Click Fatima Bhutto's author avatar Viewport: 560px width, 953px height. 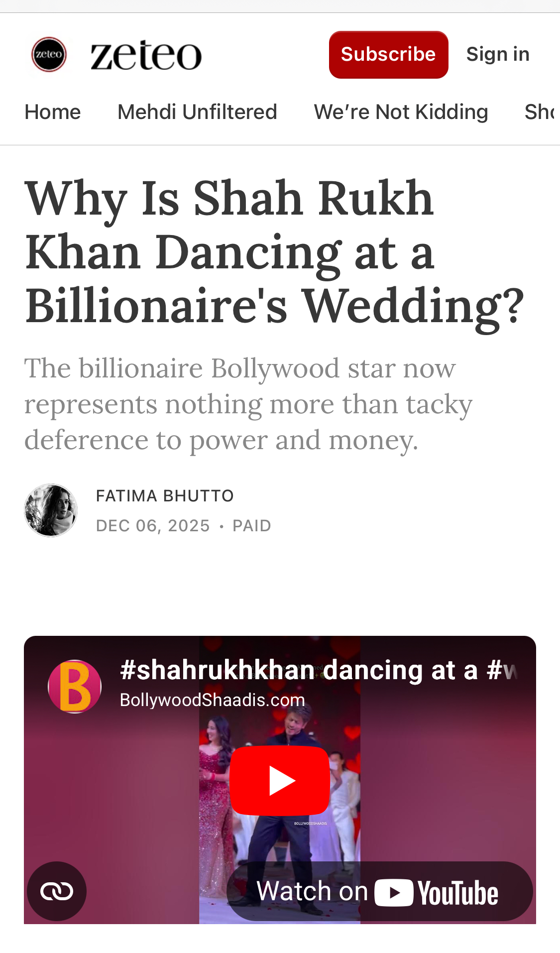(51, 510)
